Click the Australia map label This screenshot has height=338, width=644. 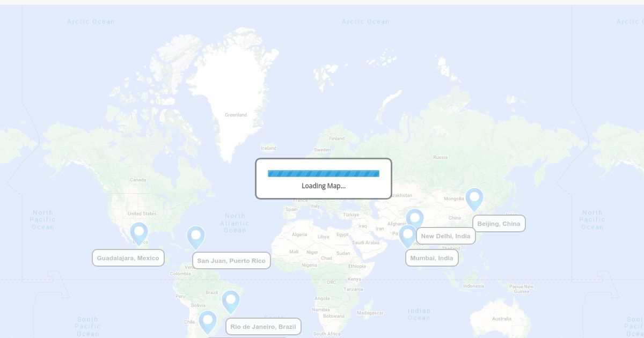[502, 319]
